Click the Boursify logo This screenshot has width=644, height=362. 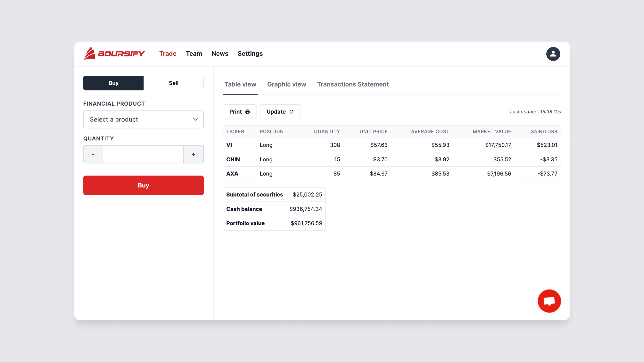coord(114,53)
